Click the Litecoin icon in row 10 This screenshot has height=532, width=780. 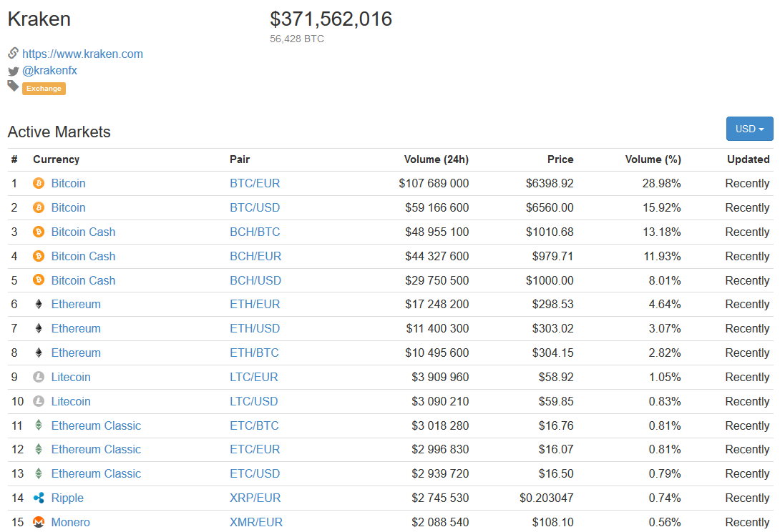(x=39, y=400)
